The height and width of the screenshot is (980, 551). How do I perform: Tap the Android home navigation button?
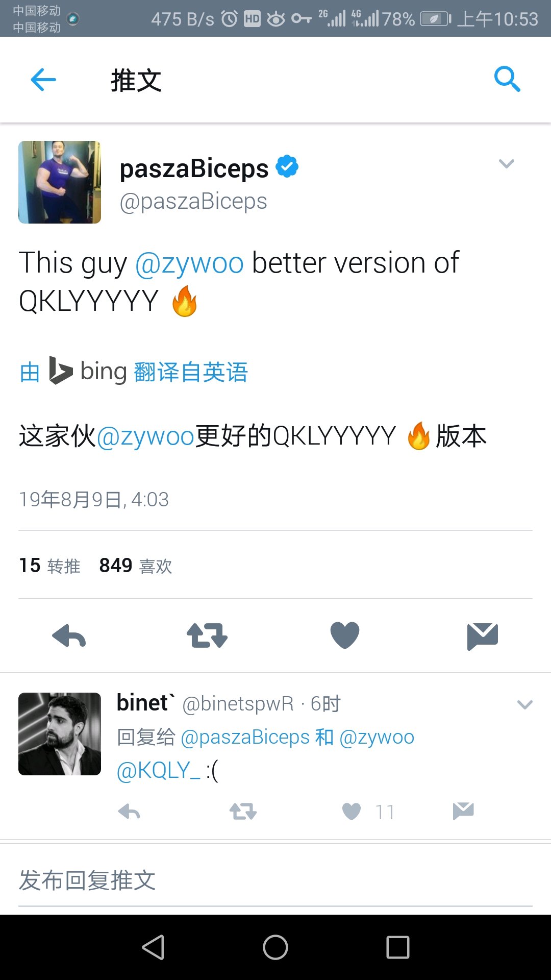pos(275,947)
